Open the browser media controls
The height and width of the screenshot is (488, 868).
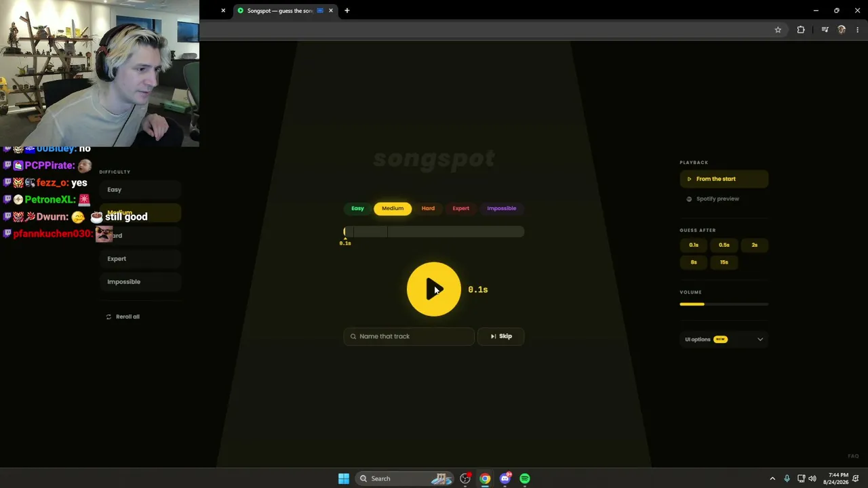pos(825,30)
